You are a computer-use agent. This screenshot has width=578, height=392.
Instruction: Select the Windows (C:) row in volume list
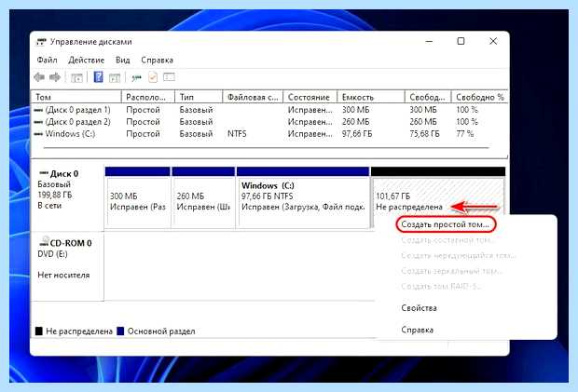(x=269, y=134)
